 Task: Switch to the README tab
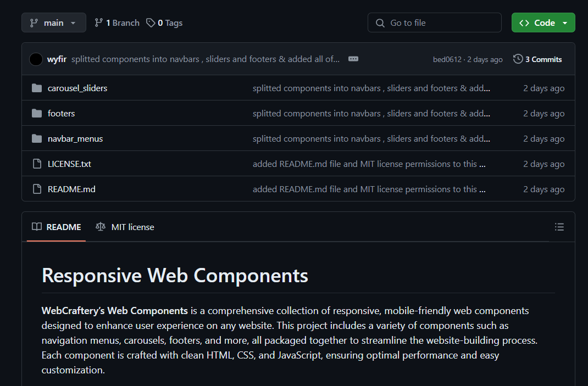click(57, 227)
